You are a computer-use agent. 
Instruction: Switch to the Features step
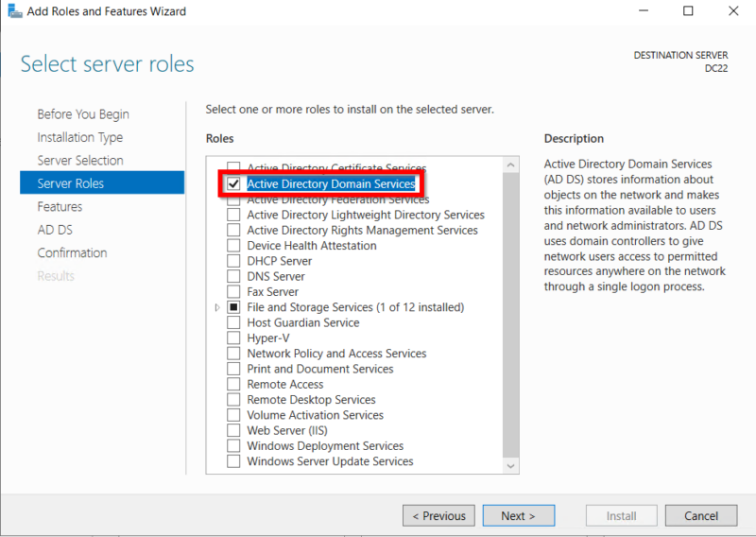[60, 206]
